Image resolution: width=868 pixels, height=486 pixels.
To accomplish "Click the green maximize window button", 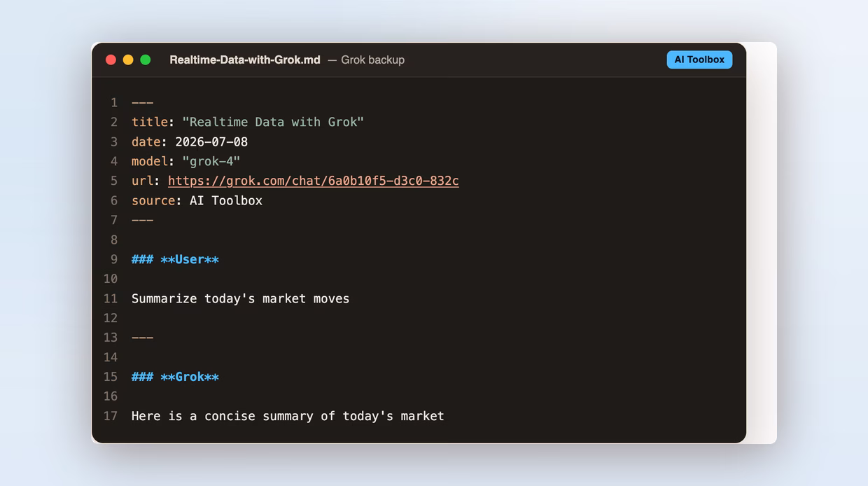I will coord(146,60).
